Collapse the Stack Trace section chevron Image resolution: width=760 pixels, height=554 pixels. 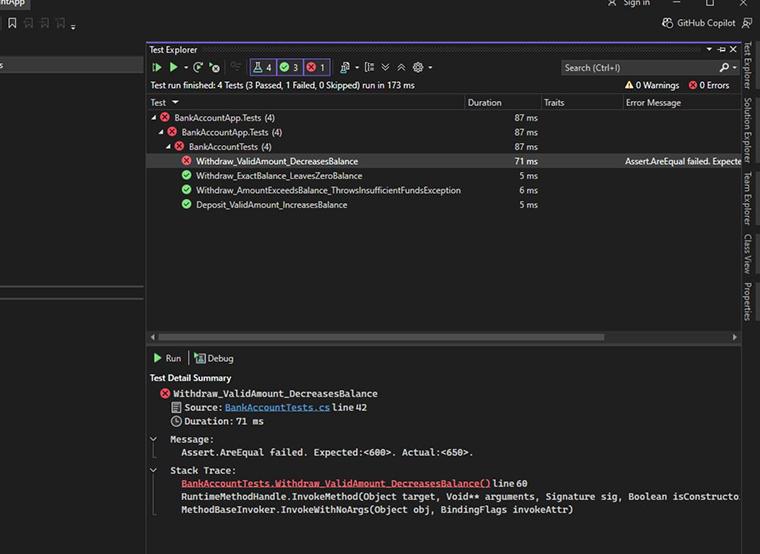pyautogui.click(x=154, y=470)
